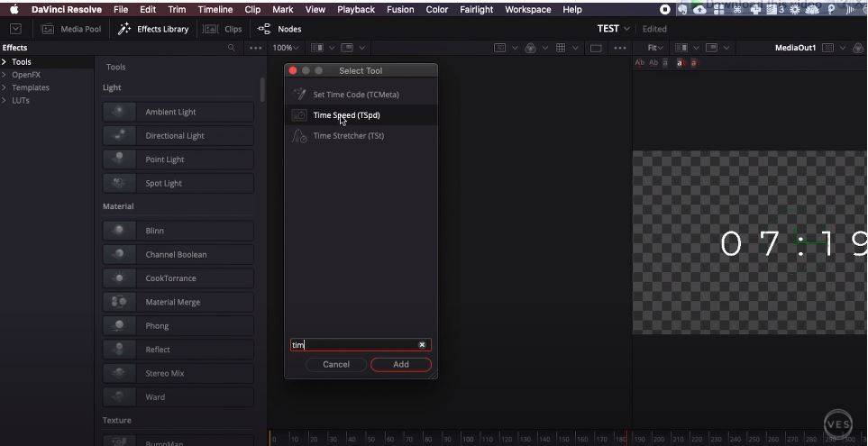Click the Effects list vertical scrollbar
Image resolution: width=868 pixels, height=446 pixels.
point(262,89)
